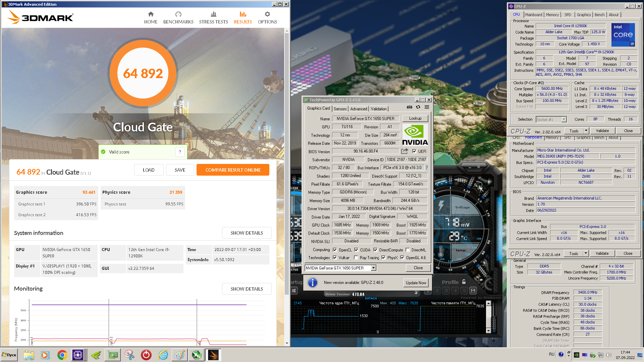
Task: Click the SAVE button in 3DMark
Action: click(180, 170)
